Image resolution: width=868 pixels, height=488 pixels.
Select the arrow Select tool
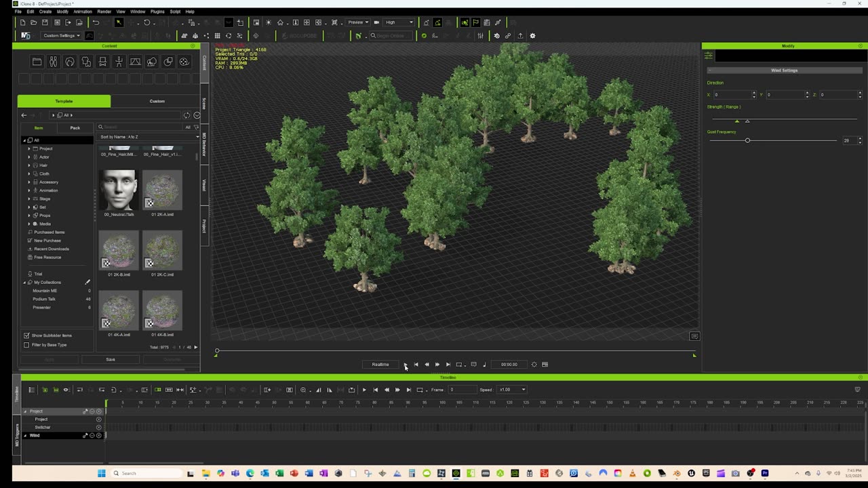[119, 22]
